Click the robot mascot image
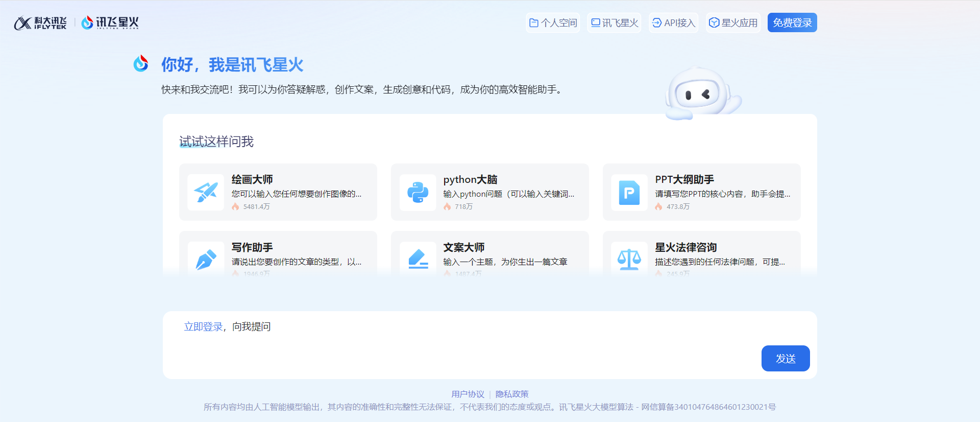The image size is (980, 422). (x=703, y=94)
